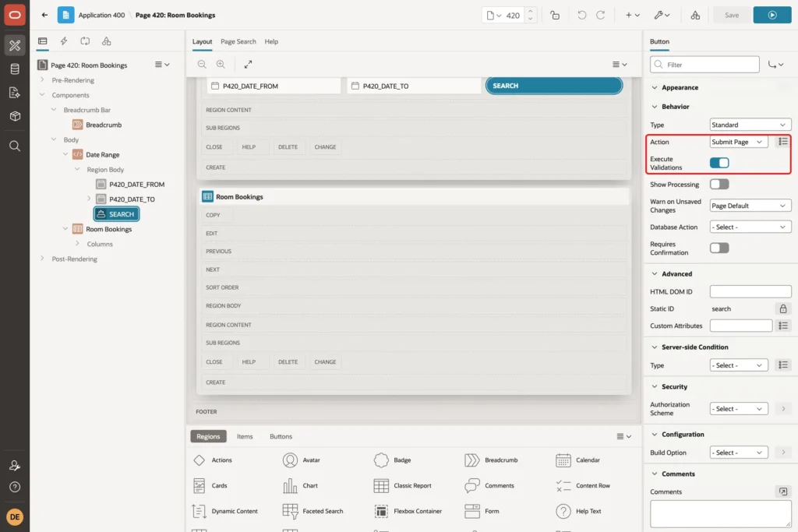Switch to the Help tab

[x=271, y=42]
